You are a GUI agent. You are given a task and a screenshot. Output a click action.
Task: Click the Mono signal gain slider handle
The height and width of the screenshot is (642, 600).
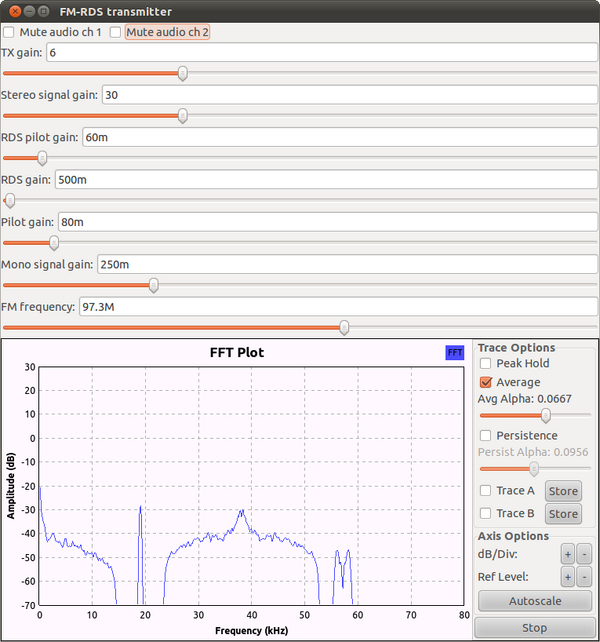[154, 285]
